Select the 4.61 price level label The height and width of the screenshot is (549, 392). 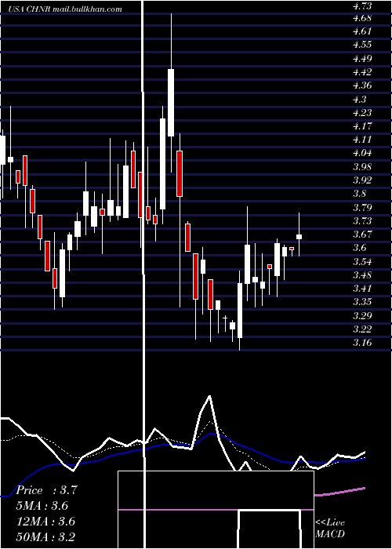pos(361,31)
